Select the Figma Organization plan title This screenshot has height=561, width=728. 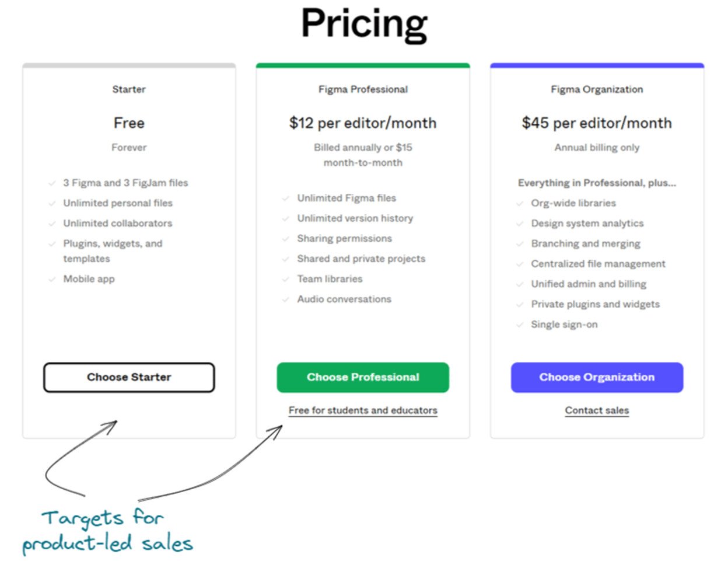(x=597, y=89)
